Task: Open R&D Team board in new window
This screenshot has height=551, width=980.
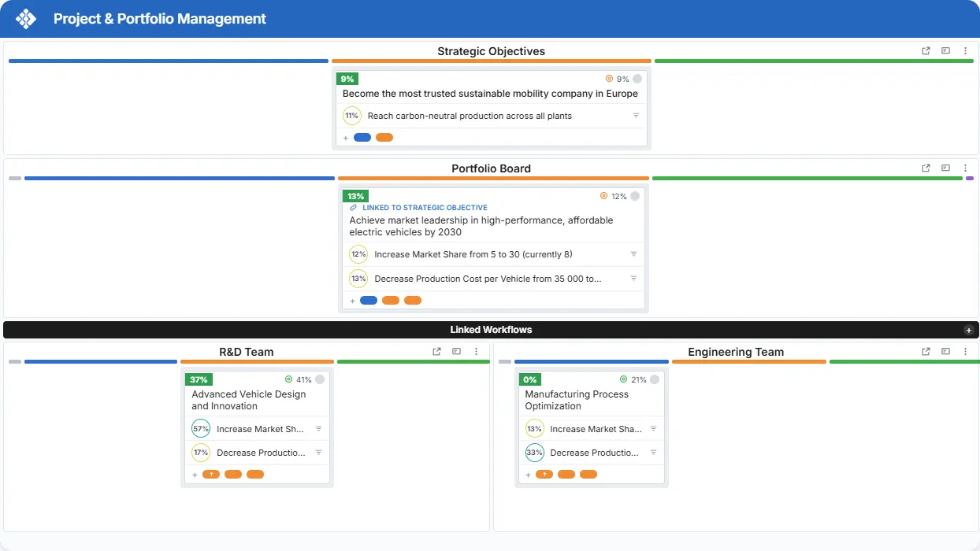Action: pyautogui.click(x=437, y=352)
